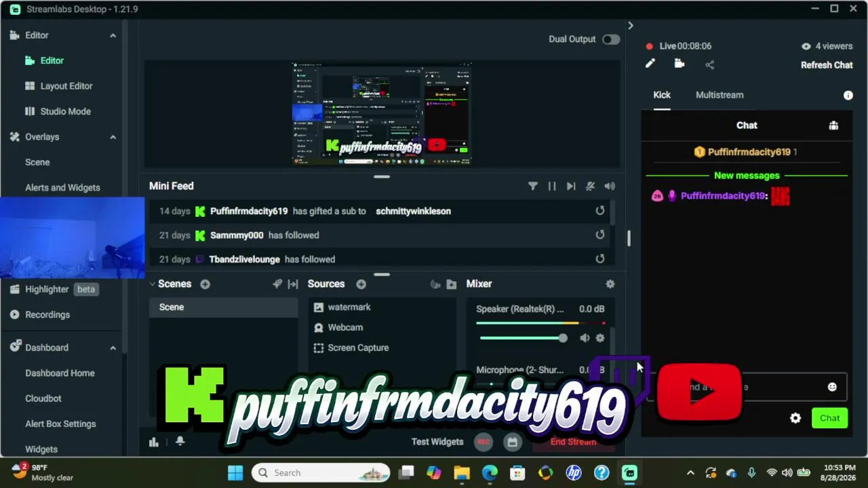Click the pin icon in Scenes header
This screenshot has height=488, width=868.
point(277,284)
